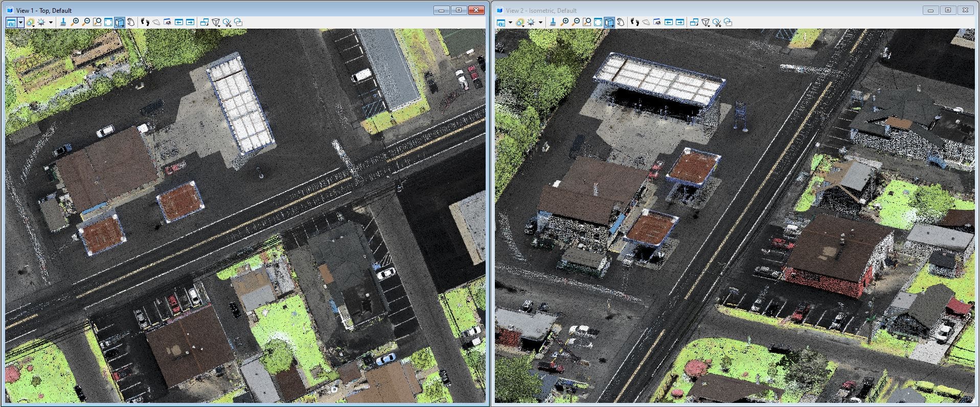980x407 pixels.
Task: Close the View 1 window
Action: click(476, 10)
